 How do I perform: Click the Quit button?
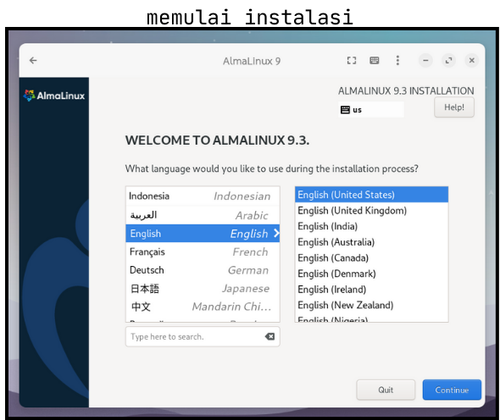pyautogui.click(x=386, y=390)
